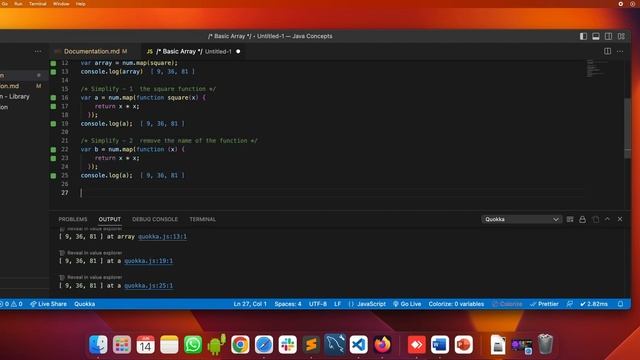This screenshot has height=360, width=640.
Task: Open the Window menu
Action: [61, 4]
